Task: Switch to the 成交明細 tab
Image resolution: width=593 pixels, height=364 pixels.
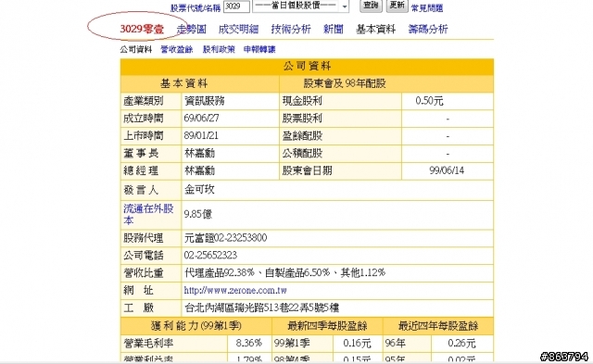Action: click(x=238, y=29)
